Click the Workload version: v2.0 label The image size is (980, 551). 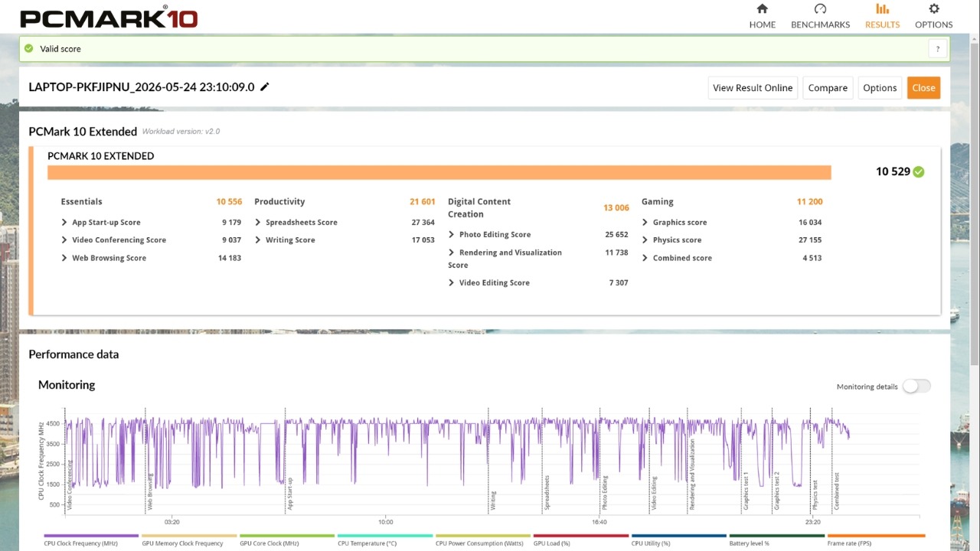coord(181,132)
